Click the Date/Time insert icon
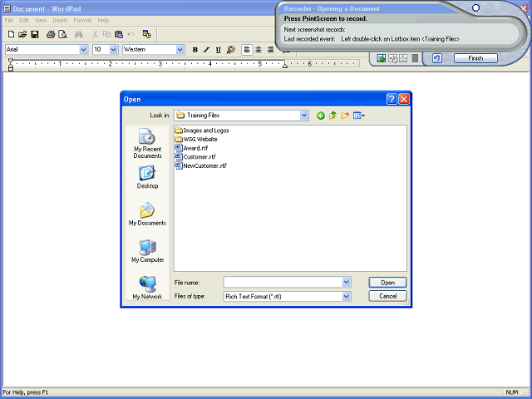Image resolution: width=532 pixels, height=399 pixels. pyautogui.click(x=146, y=34)
